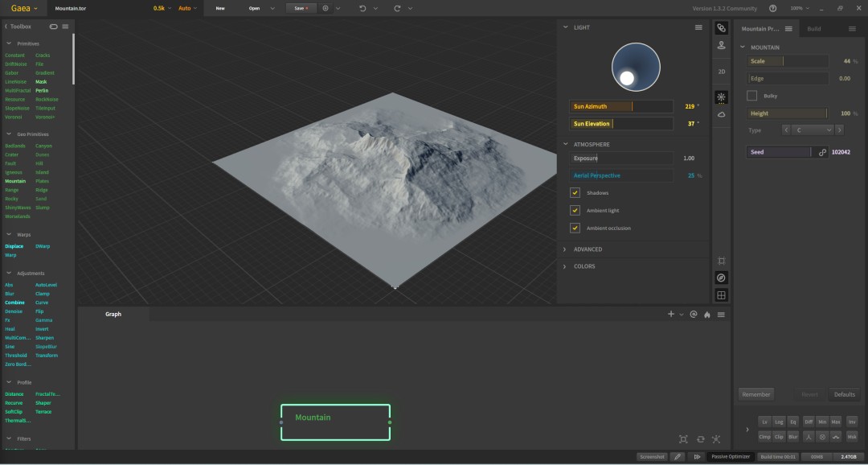Click the help question mark icon

coord(773,8)
